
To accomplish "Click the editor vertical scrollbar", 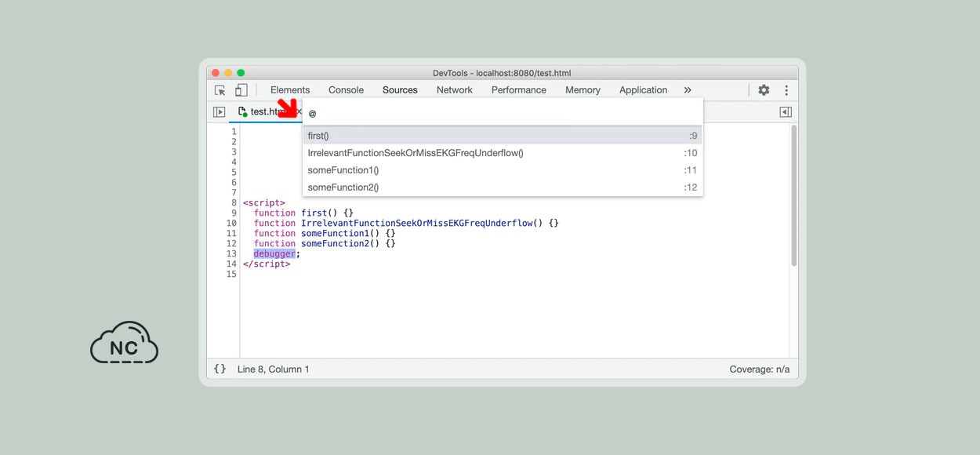I will [793, 196].
